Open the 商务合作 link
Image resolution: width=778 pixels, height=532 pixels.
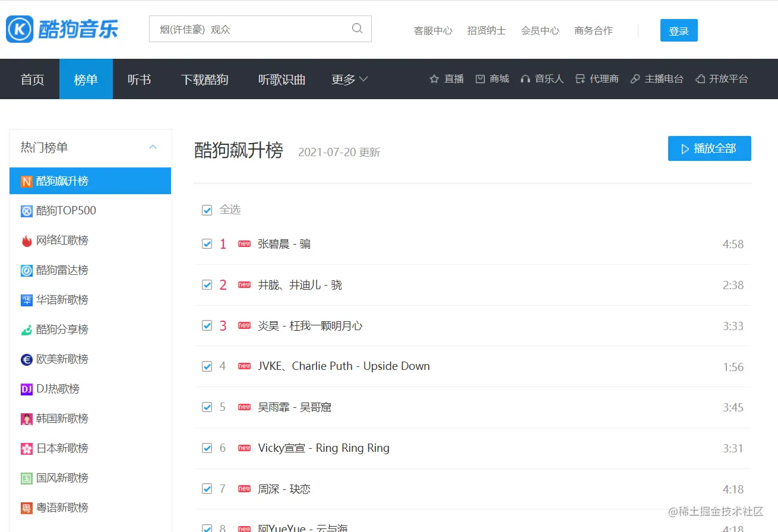point(593,30)
